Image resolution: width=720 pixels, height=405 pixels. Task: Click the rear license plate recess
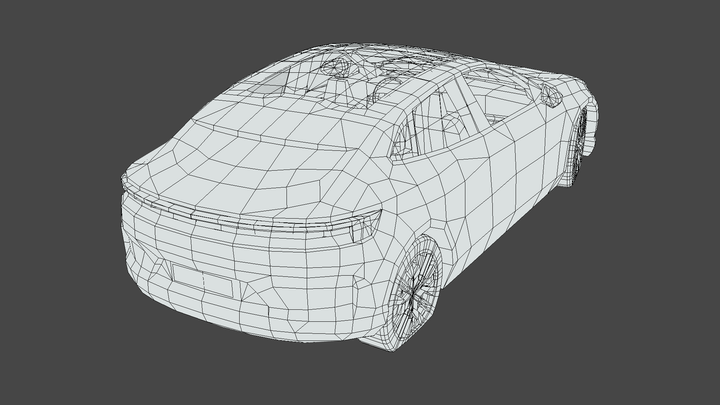point(201,279)
